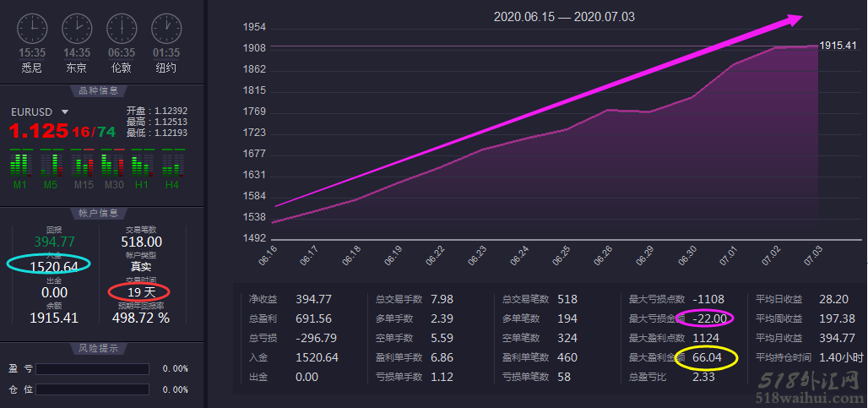Viewport: 868px width, 408px height.
Task: Click the account type 真实
Action: click(x=141, y=266)
